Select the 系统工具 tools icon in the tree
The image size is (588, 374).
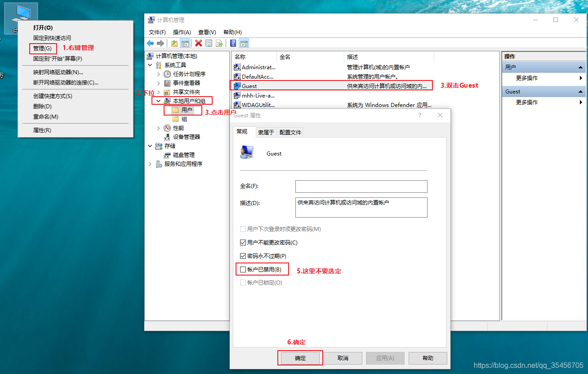(x=159, y=65)
